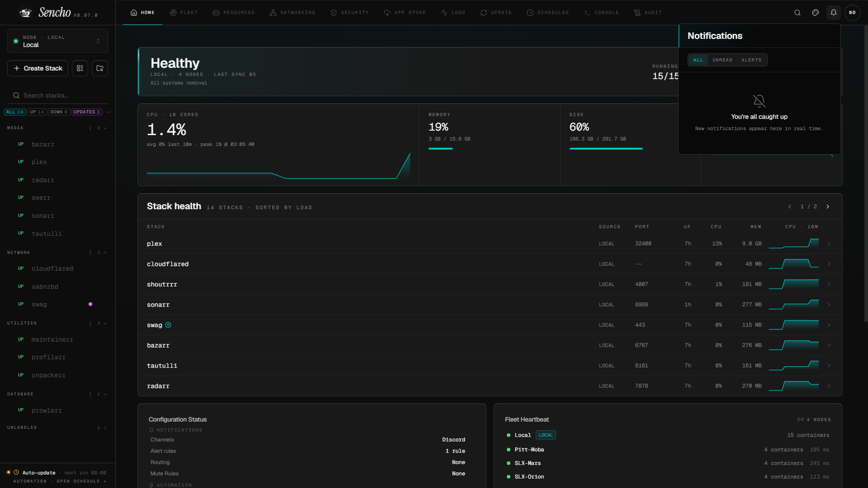Open schedule link under Auto-update

(x=81, y=481)
